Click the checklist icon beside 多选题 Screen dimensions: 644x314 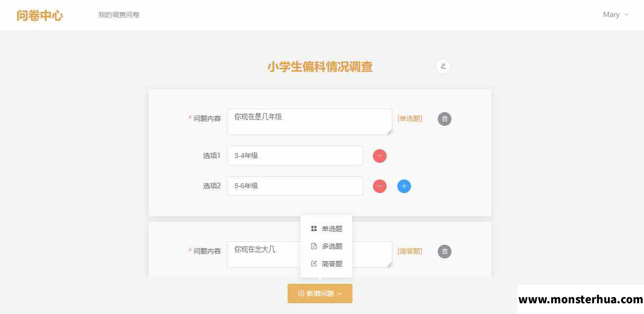314,246
